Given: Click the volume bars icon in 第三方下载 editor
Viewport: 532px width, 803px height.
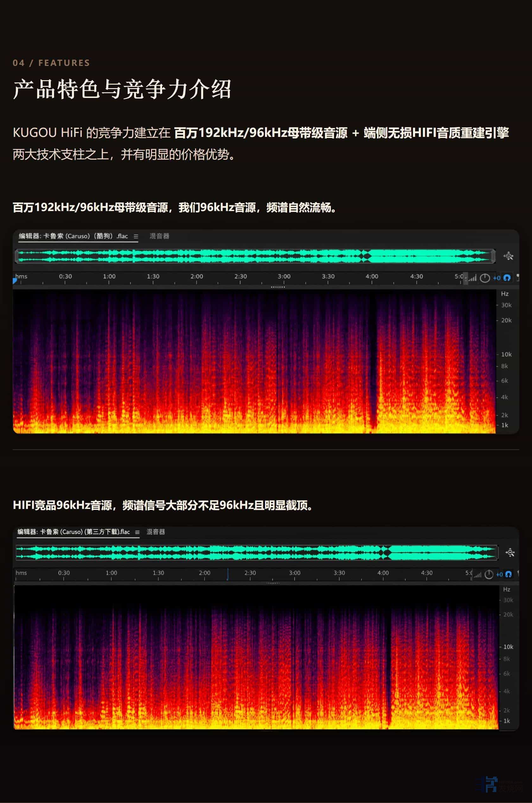Looking at the screenshot, I should 478,575.
